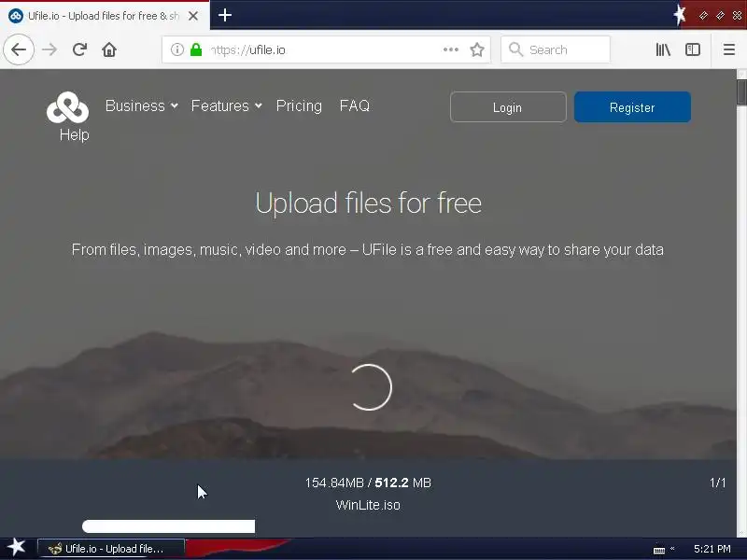Click the blue Register button
The height and width of the screenshot is (560, 747).
coord(632,107)
